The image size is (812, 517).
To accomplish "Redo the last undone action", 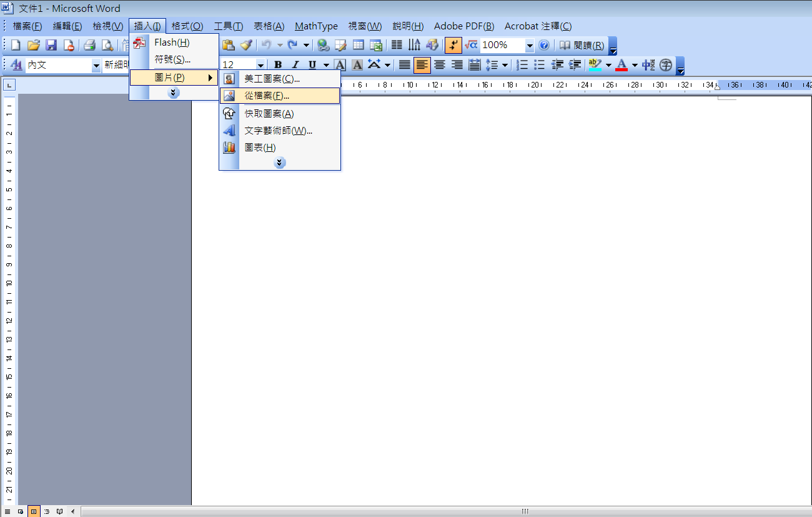I will [x=292, y=45].
